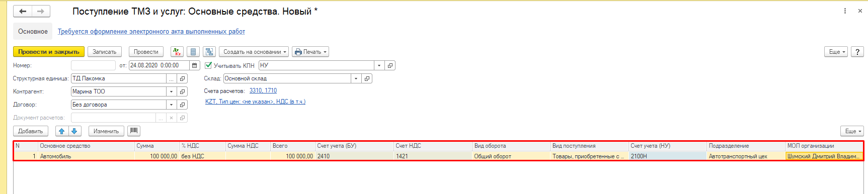Open calendar picker for the date field
Image resolution: width=868 pixels, height=194 pixels.
coord(194,65)
